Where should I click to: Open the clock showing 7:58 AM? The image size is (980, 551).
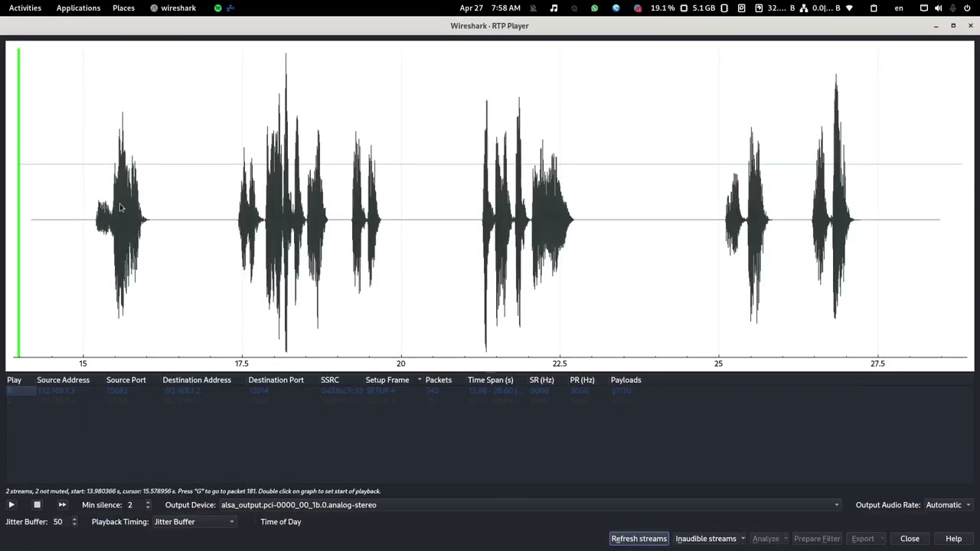tap(490, 8)
